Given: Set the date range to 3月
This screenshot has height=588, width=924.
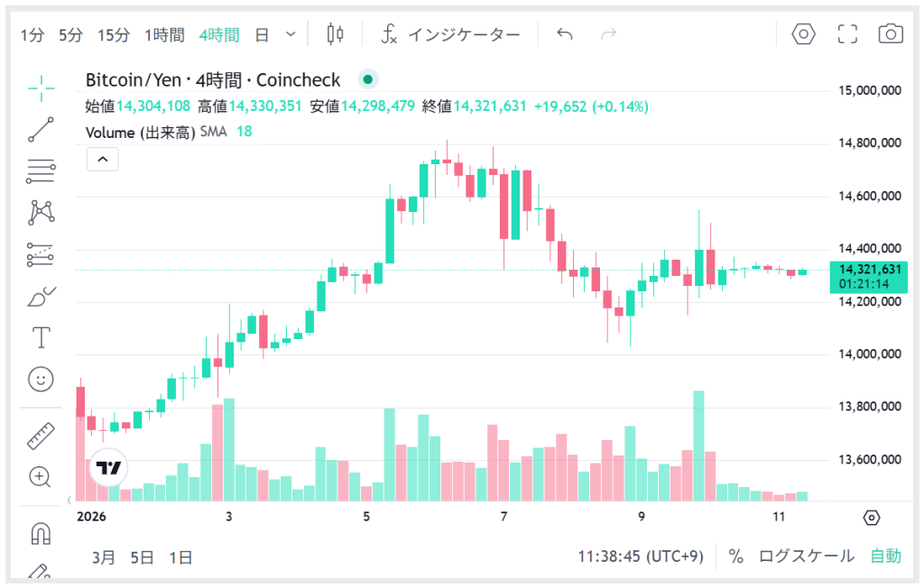Looking at the screenshot, I should pyautogui.click(x=104, y=557).
